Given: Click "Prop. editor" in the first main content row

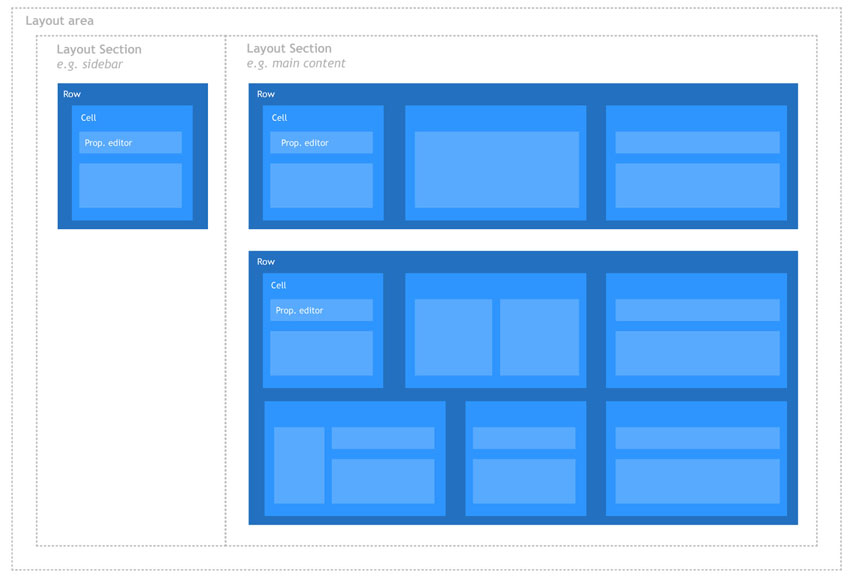Looking at the screenshot, I should [321, 143].
